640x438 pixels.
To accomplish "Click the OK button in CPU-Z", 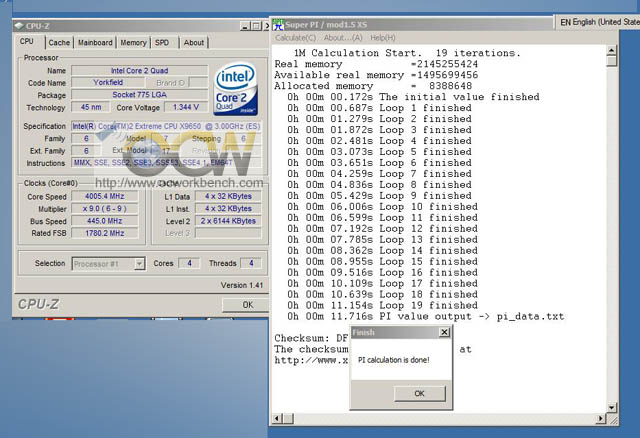I will pos(247,305).
